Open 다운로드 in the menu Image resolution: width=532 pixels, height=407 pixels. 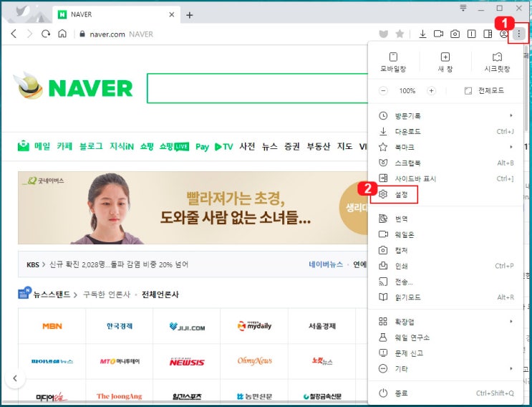point(445,131)
